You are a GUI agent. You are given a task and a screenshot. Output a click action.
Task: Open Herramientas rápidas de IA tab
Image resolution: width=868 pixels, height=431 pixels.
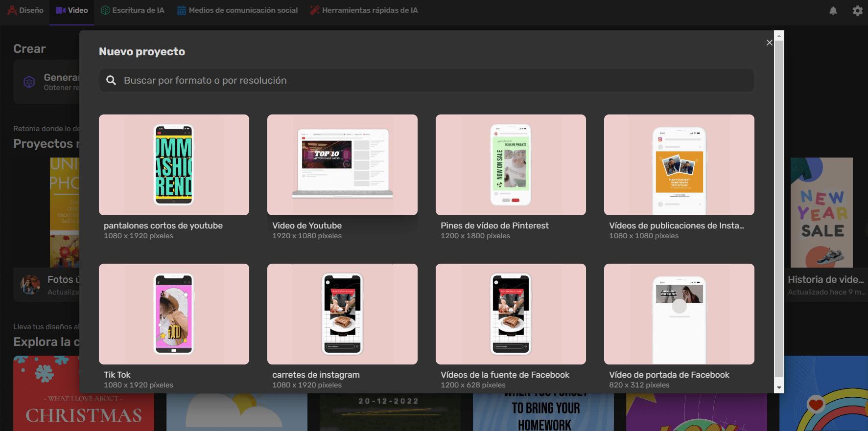coord(364,10)
